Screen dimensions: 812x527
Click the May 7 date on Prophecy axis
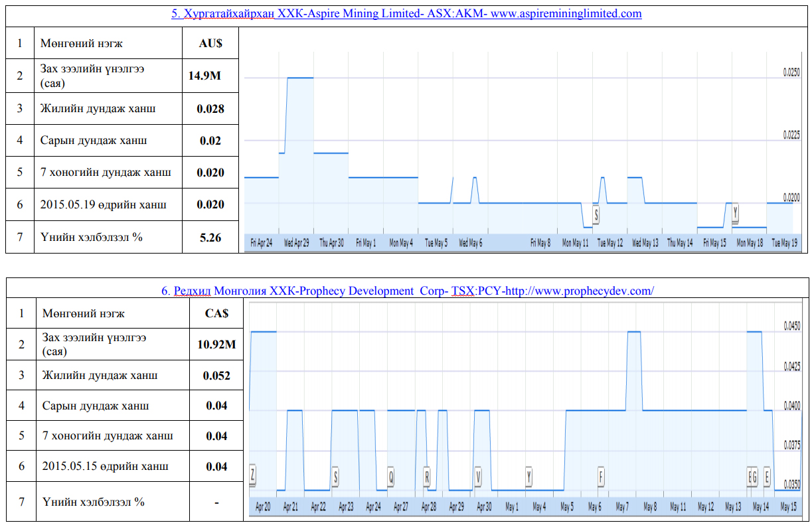coord(621,507)
